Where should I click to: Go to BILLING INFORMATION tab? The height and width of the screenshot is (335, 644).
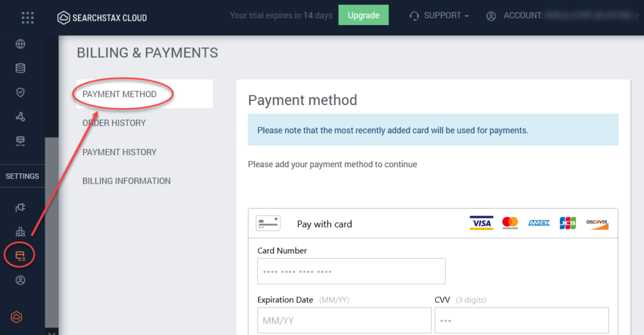click(126, 180)
